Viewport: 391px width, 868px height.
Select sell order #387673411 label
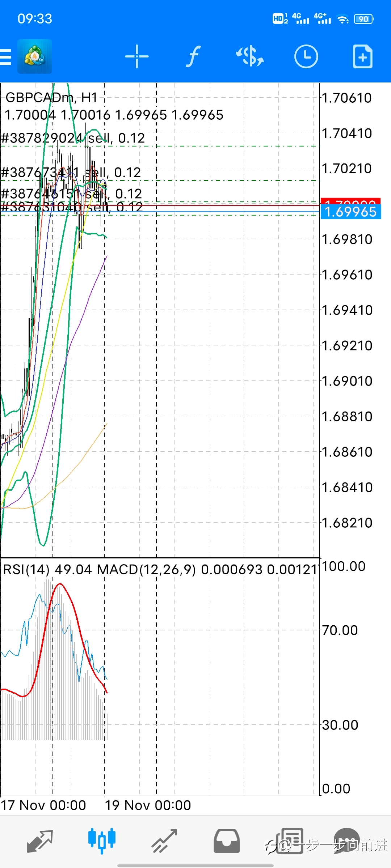(71, 173)
